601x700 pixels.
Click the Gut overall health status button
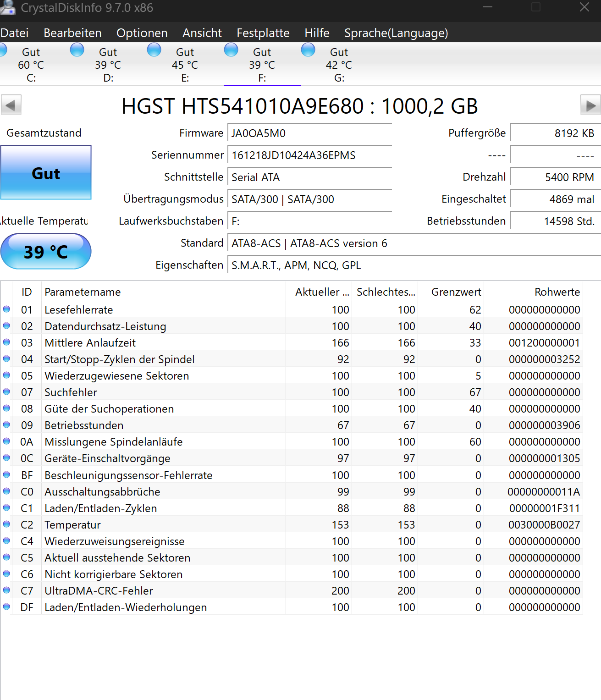[46, 173]
